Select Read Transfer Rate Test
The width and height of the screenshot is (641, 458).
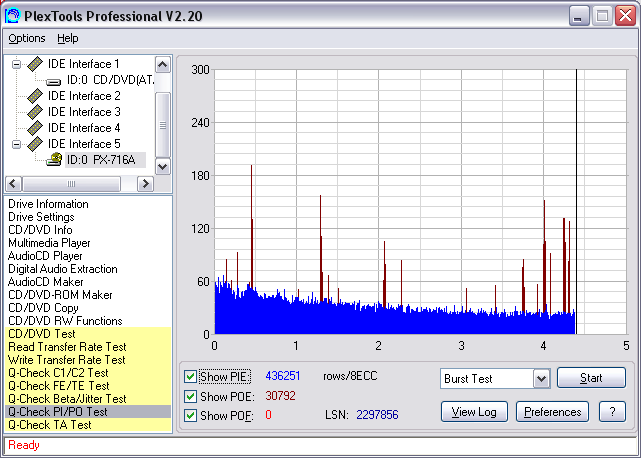tap(88, 347)
